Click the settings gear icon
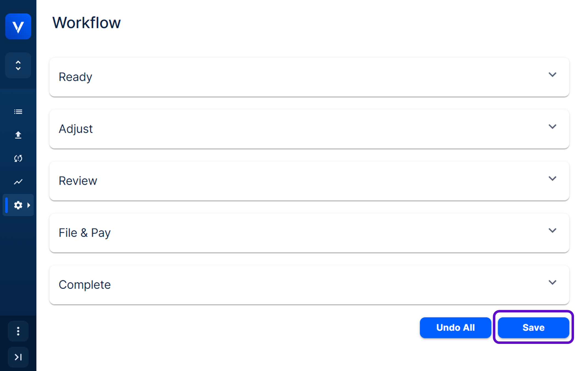Screen dimensions: 588x371 [x=18, y=205]
